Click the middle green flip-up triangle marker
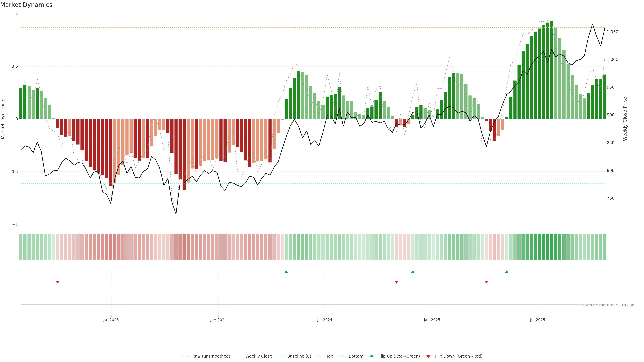The width and height of the screenshot is (644, 362). pos(413,272)
